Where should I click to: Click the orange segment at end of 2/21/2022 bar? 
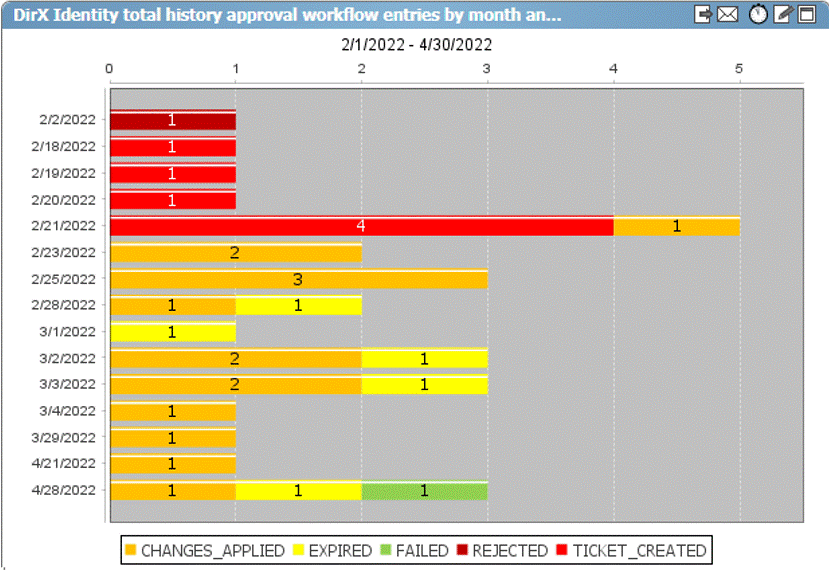(x=676, y=226)
